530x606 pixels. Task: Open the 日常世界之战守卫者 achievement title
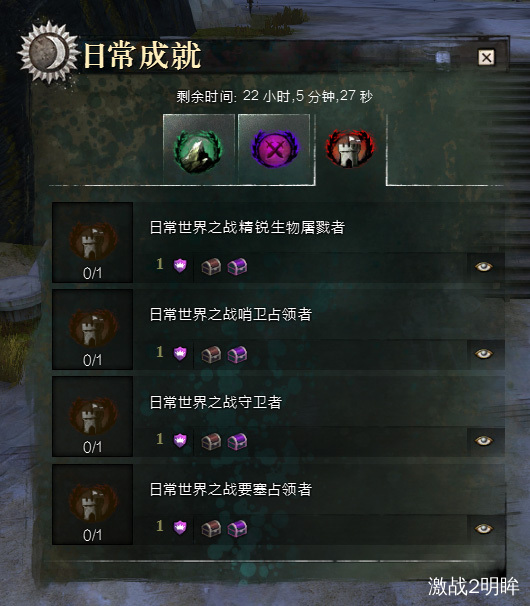click(216, 402)
